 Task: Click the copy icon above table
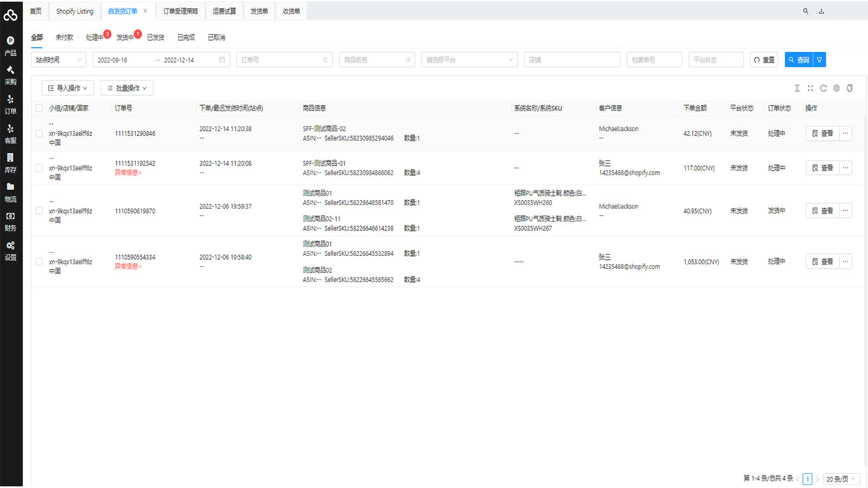(x=850, y=88)
